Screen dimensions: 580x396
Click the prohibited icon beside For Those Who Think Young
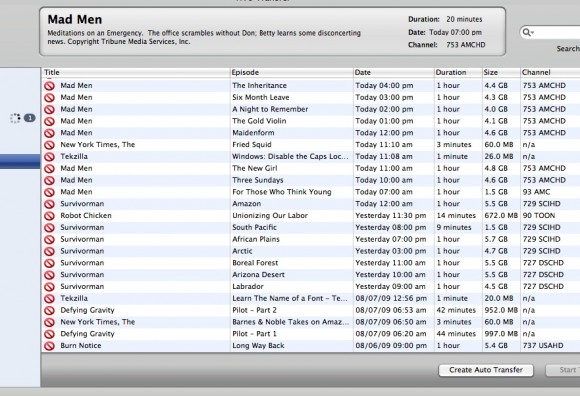(50, 192)
